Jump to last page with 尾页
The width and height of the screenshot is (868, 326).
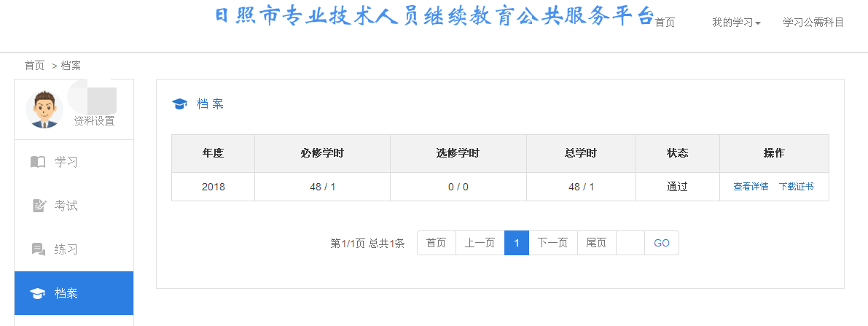coord(596,243)
